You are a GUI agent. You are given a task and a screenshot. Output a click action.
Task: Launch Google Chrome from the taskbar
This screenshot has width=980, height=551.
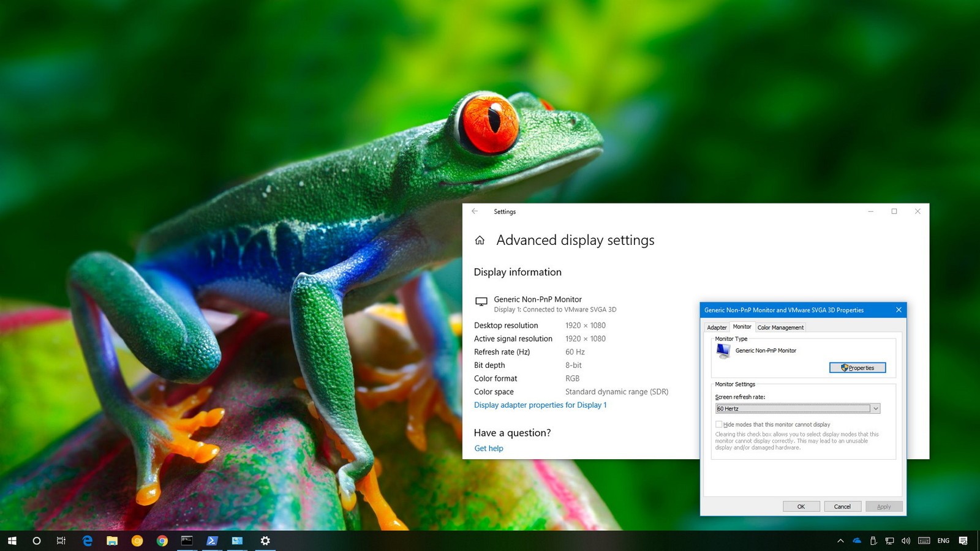point(162,541)
